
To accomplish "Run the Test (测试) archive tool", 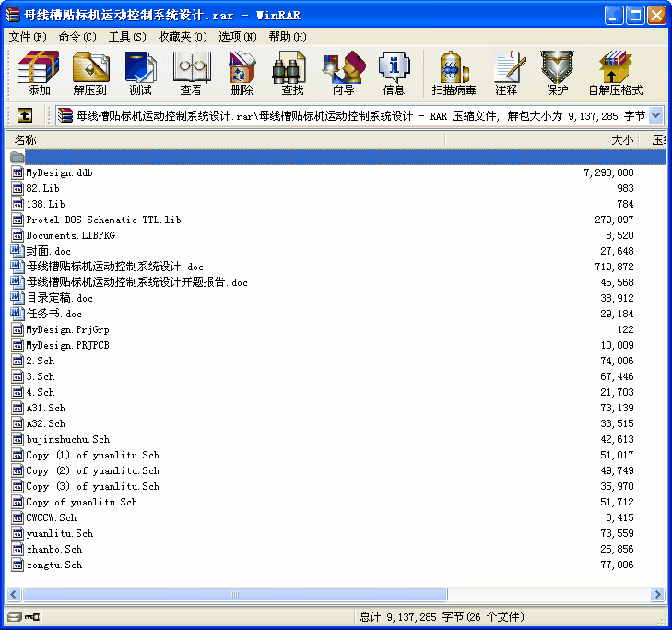I will [x=140, y=73].
